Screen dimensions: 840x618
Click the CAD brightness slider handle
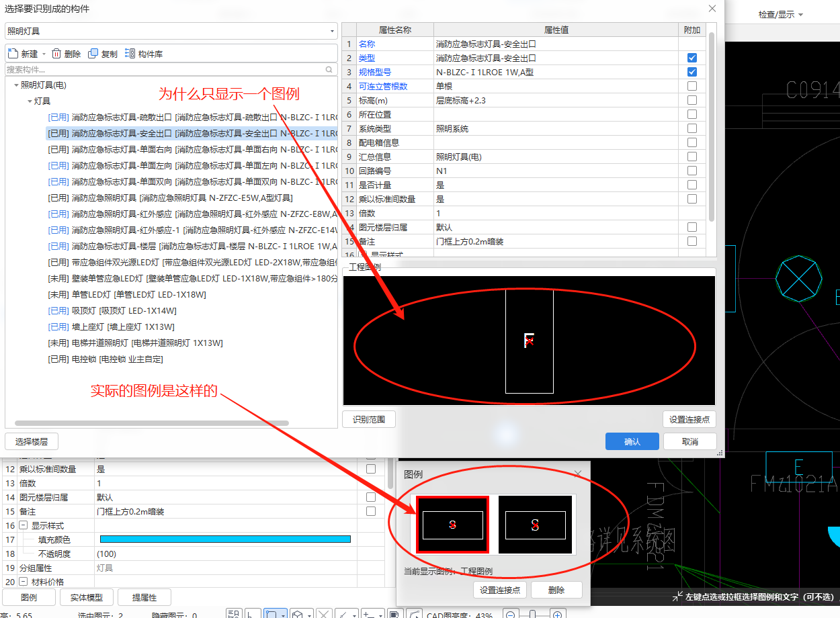[533, 615]
